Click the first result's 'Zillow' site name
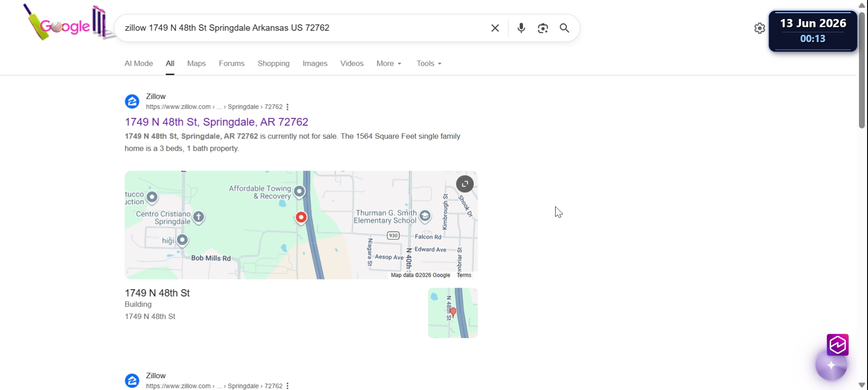This screenshot has height=390, width=868. pyautogui.click(x=156, y=96)
